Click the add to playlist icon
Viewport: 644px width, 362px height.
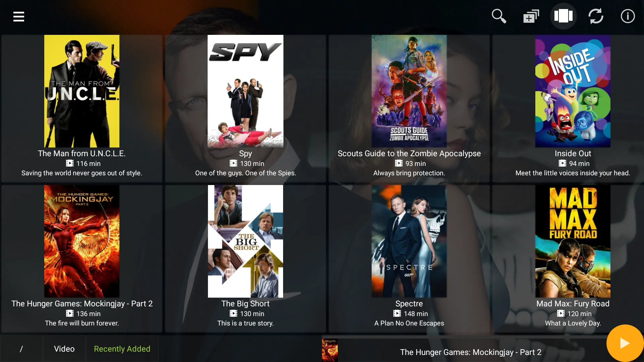[x=531, y=16]
